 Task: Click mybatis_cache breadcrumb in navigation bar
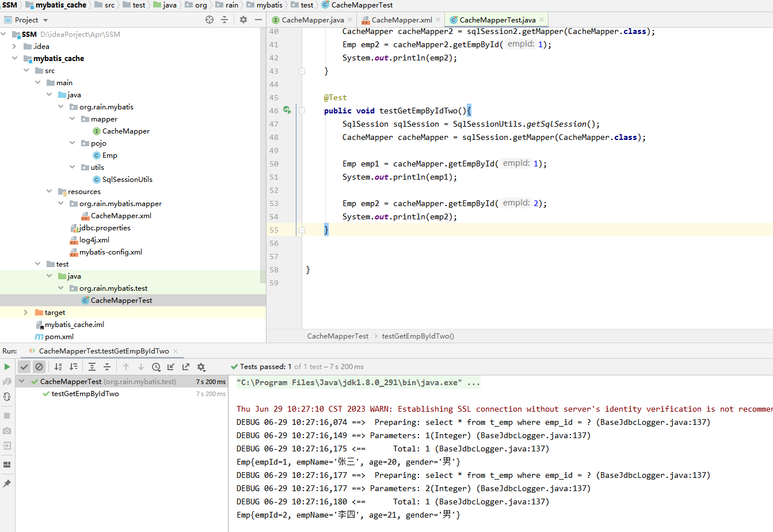click(x=60, y=5)
